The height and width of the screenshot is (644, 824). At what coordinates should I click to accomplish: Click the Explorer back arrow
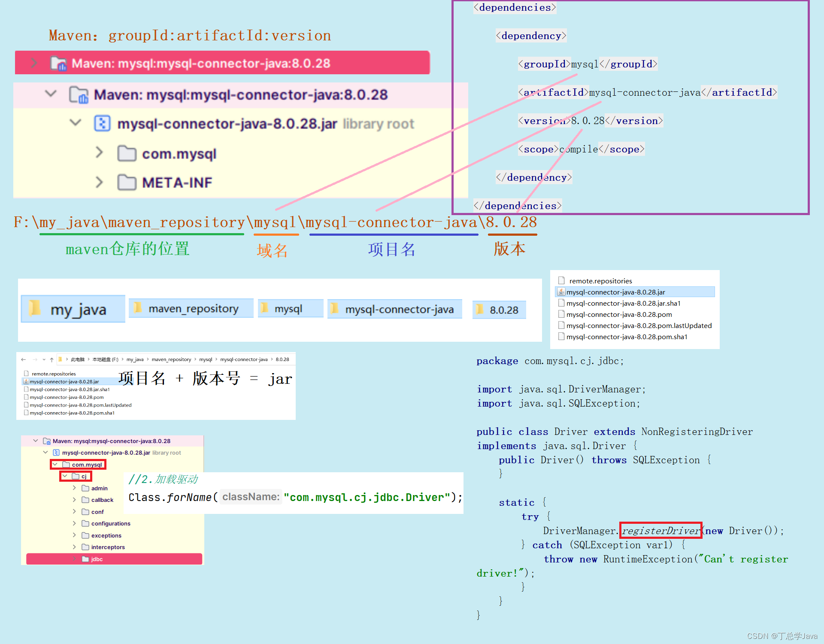pyautogui.click(x=24, y=360)
